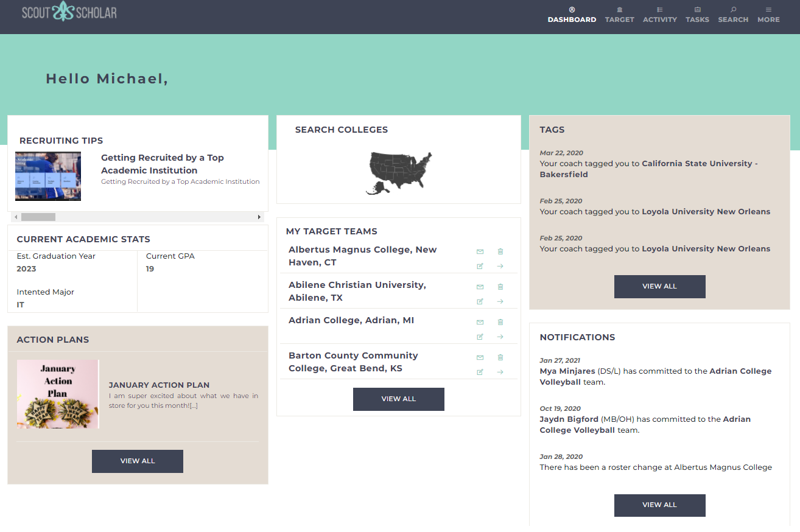Open Getting Recruited by Top Academic Institution article
The width and height of the screenshot is (800, 532).
tap(163, 164)
